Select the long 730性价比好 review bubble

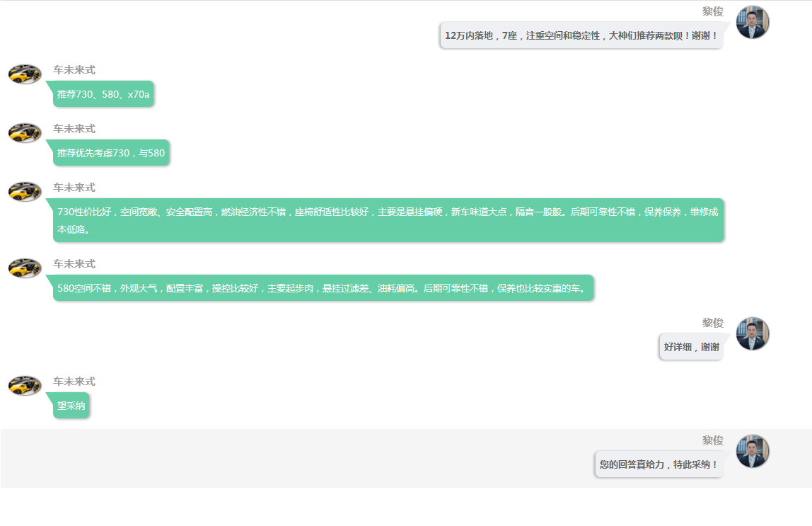[x=388, y=220]
